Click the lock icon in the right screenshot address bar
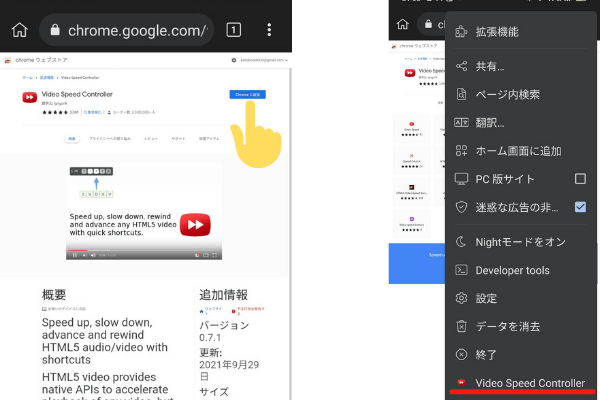The width and height of the screenshot is (600, 400). pyautogui.click(x=429, y=24)
